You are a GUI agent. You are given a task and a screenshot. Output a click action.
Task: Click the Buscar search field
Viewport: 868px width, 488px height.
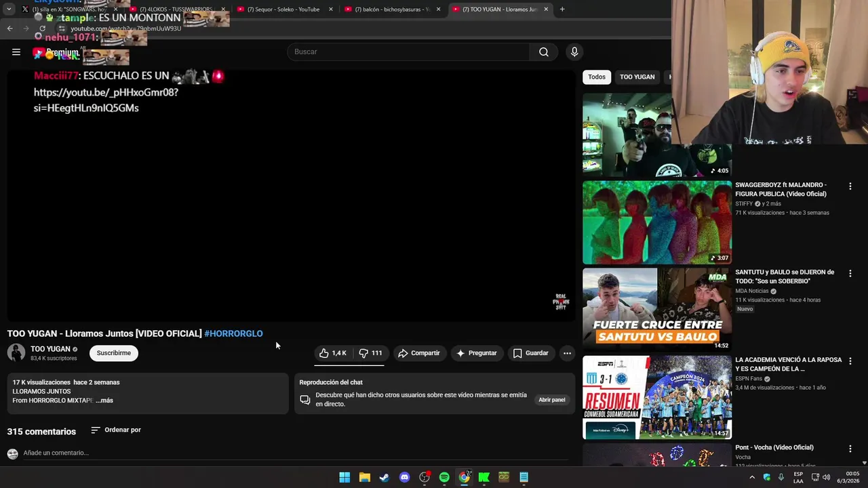click(x=409, y=52)
